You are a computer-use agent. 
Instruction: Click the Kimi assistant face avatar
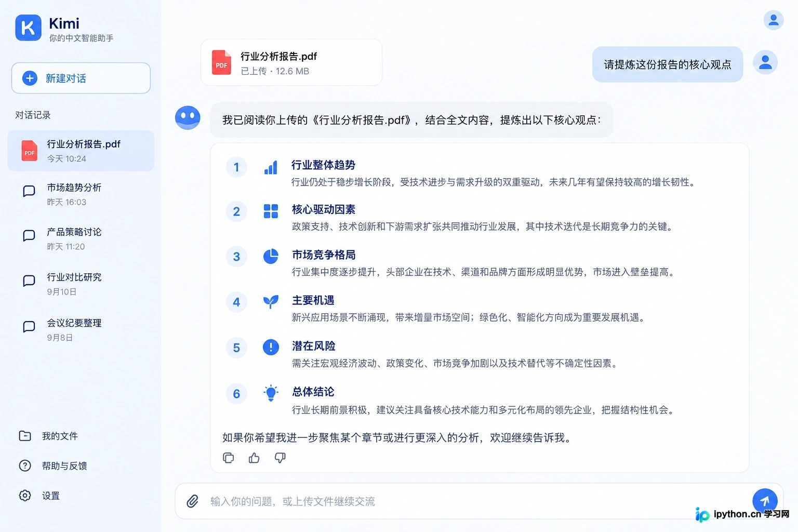[x=188, y=117]
